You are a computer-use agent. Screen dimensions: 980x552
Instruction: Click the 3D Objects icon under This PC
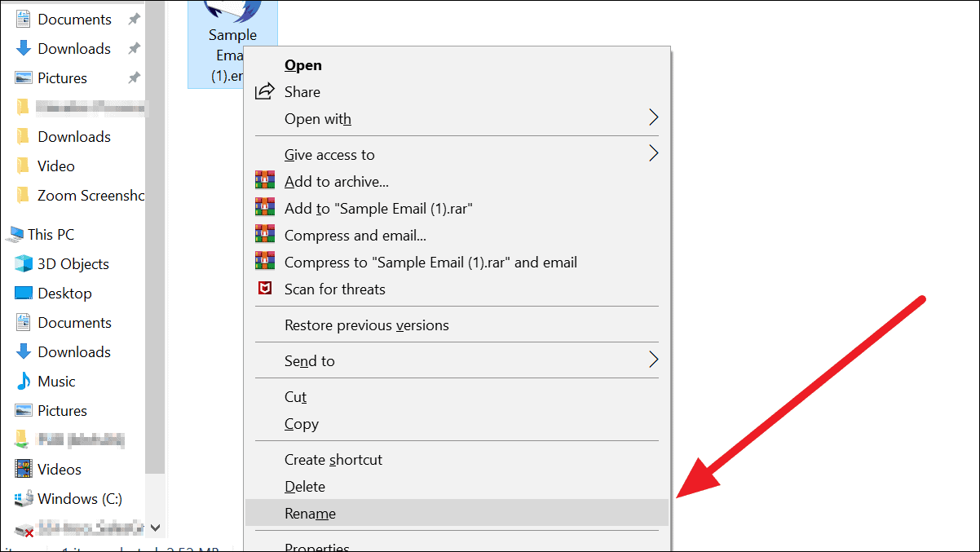[x=24, y=263]
